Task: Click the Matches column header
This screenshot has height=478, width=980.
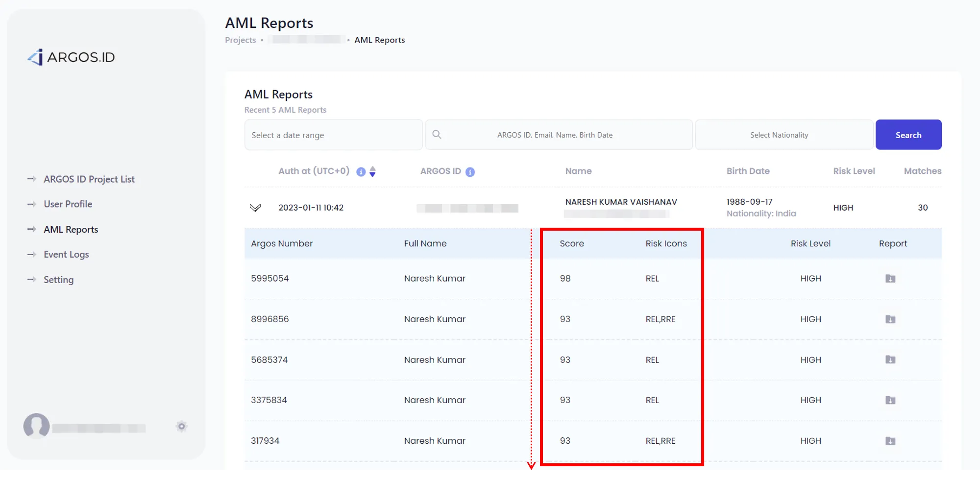Action: 923,171
